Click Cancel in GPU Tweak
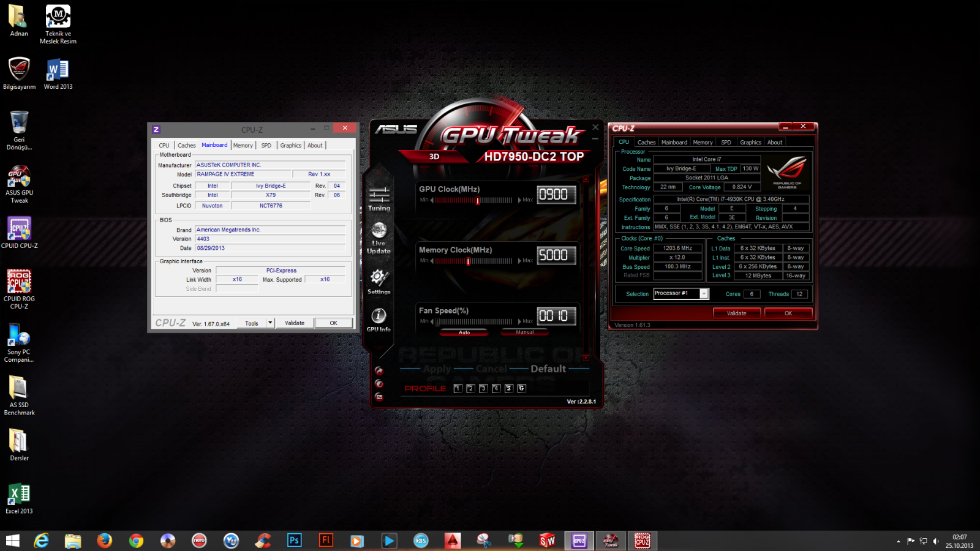Viewport: 980px width, 551px height. 491,369
